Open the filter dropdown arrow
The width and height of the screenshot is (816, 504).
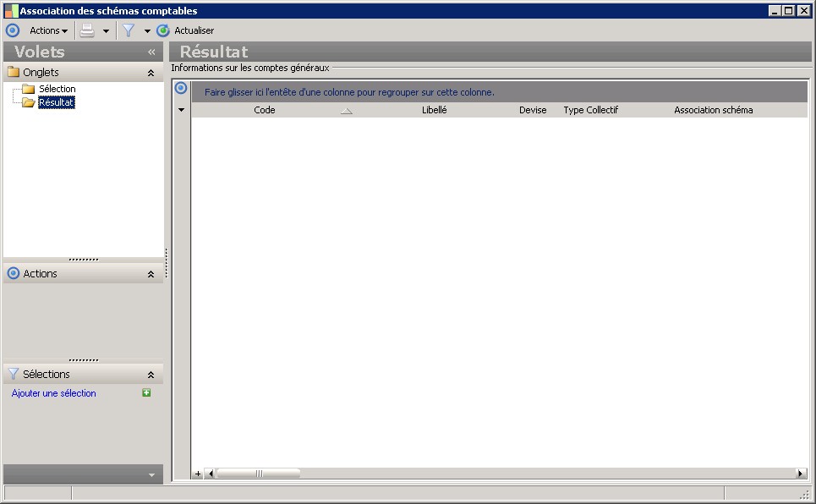(x=147, y=31)
